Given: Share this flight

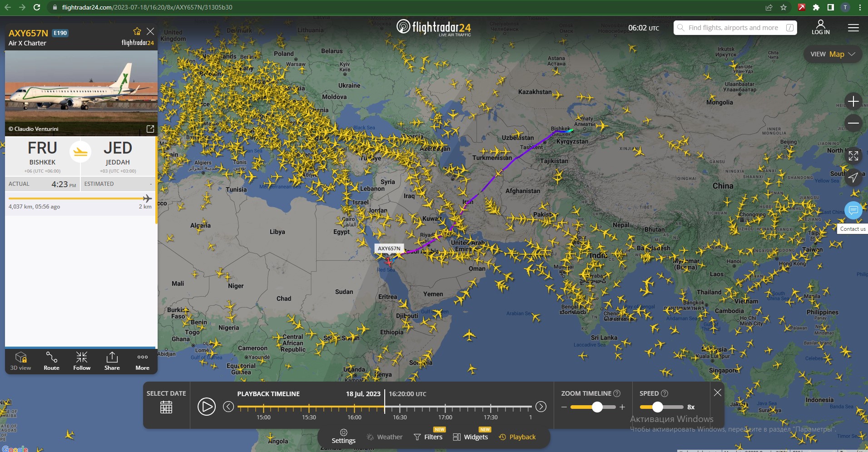Looking at the screenshot, I should (112, 361).
